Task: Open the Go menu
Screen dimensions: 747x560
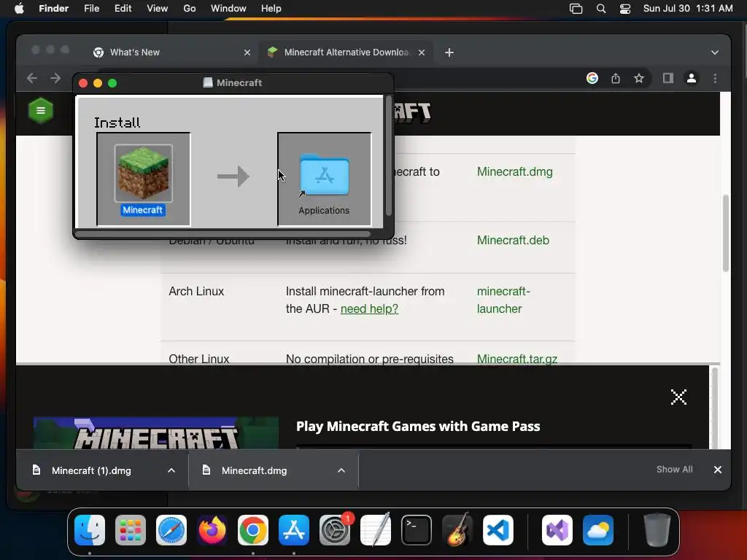Action: click(190, 9)
